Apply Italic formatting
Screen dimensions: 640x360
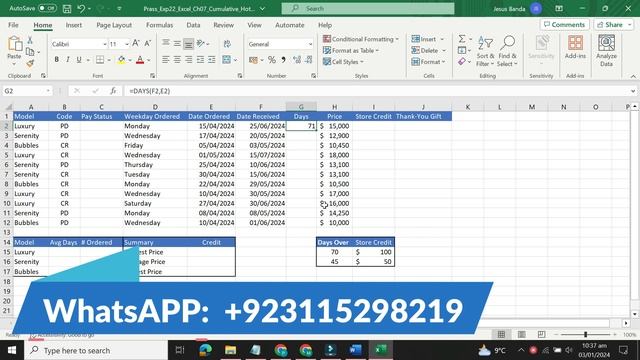click(x=68, y=60)
